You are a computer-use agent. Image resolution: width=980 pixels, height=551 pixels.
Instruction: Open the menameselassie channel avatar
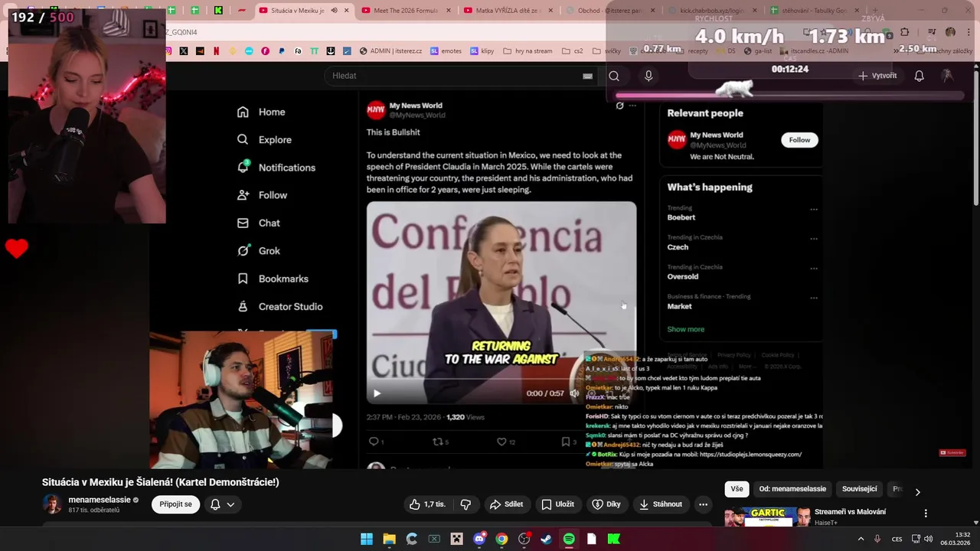52,504
